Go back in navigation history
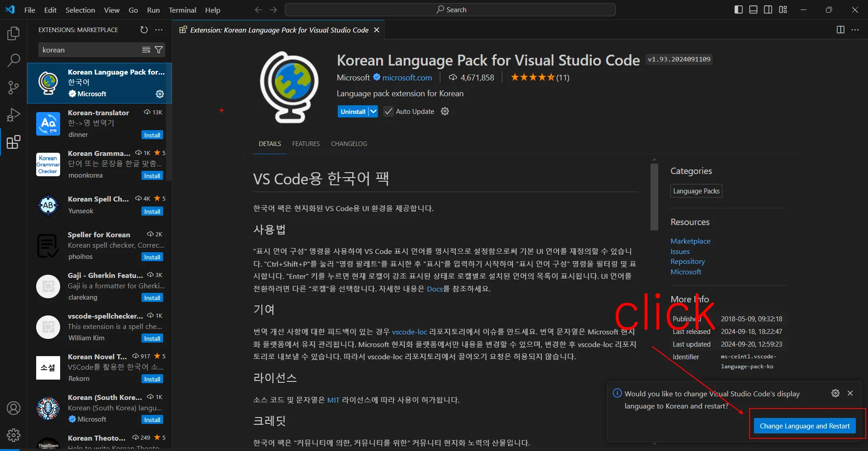 point(258,9)
